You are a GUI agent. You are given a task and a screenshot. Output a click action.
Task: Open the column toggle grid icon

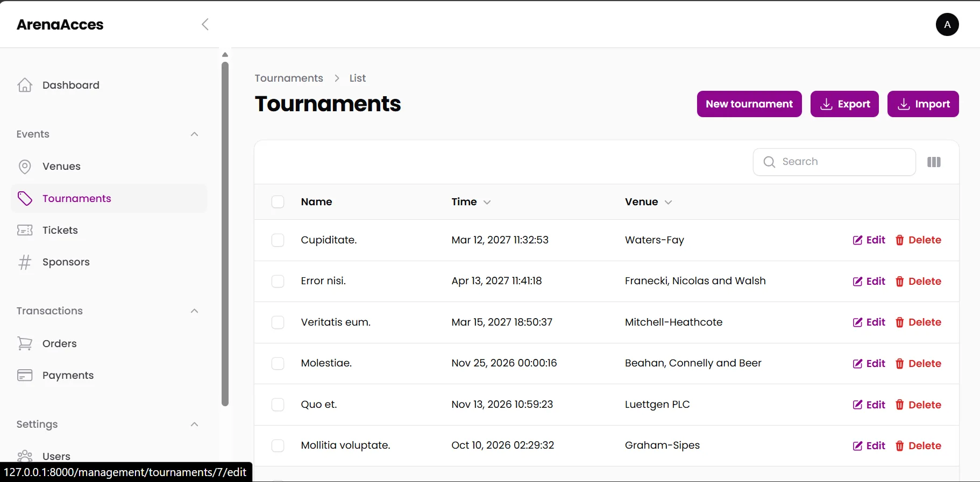(934, 162)
